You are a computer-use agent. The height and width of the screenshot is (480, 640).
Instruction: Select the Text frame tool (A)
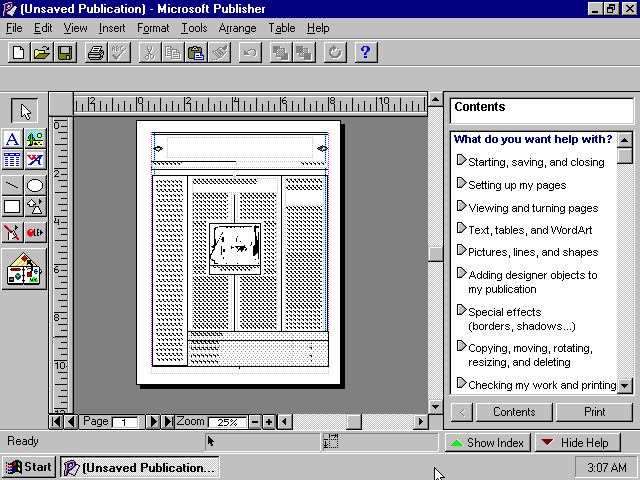tap(12, 139)
